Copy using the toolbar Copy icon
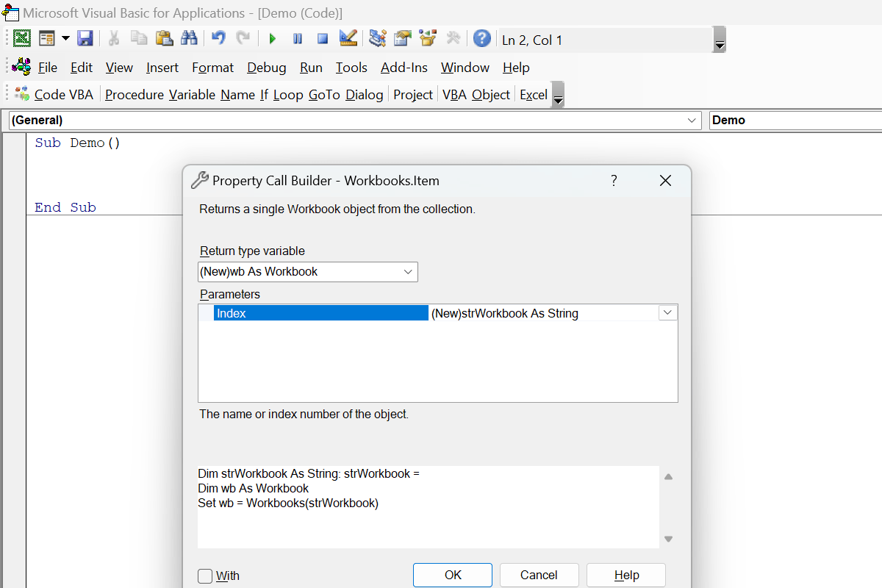The width and height of the screenshot is (882, 588). 139,39
